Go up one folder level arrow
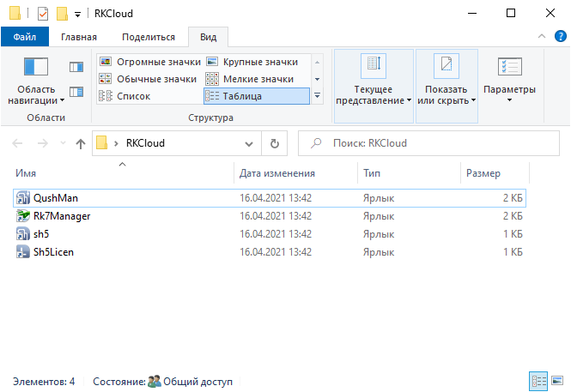 [x=81, y=143]
